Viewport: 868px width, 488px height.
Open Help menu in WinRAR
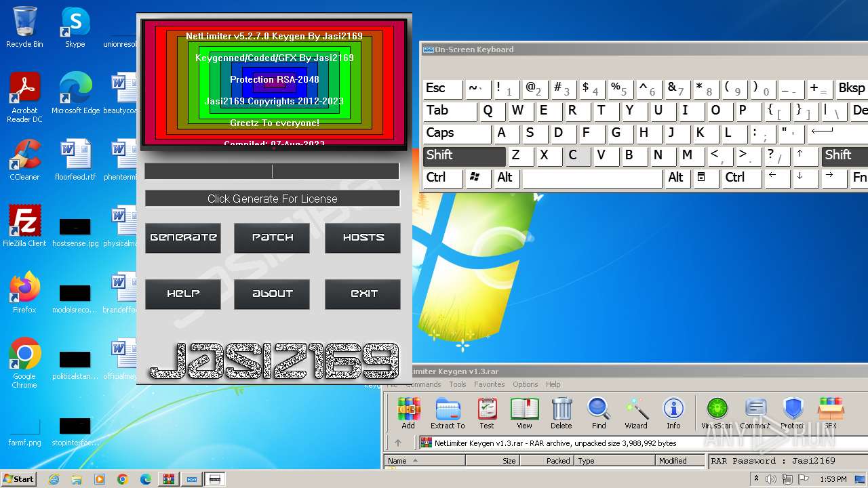click(553, 384)
